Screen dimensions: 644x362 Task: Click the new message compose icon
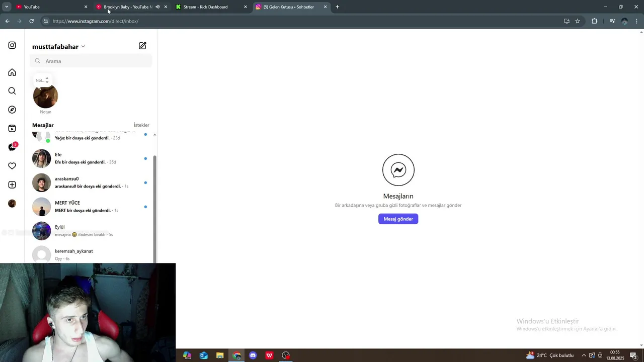click(x=142, y=46)
